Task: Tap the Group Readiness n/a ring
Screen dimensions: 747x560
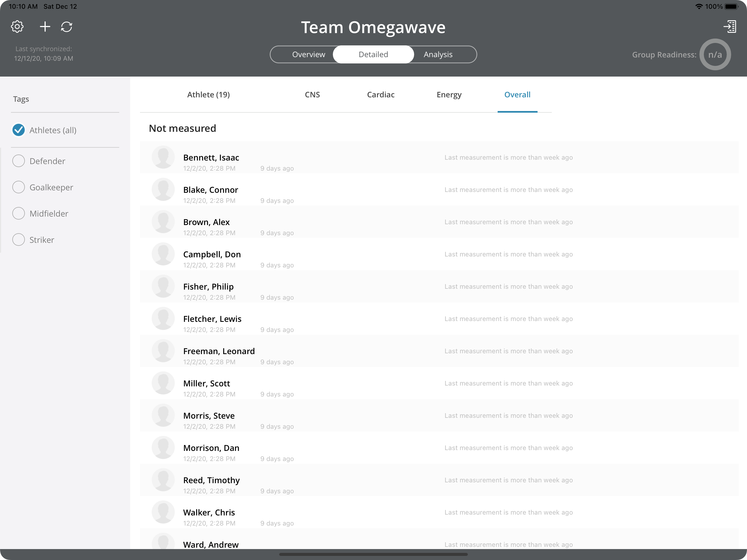Action: tap(714, 55)
